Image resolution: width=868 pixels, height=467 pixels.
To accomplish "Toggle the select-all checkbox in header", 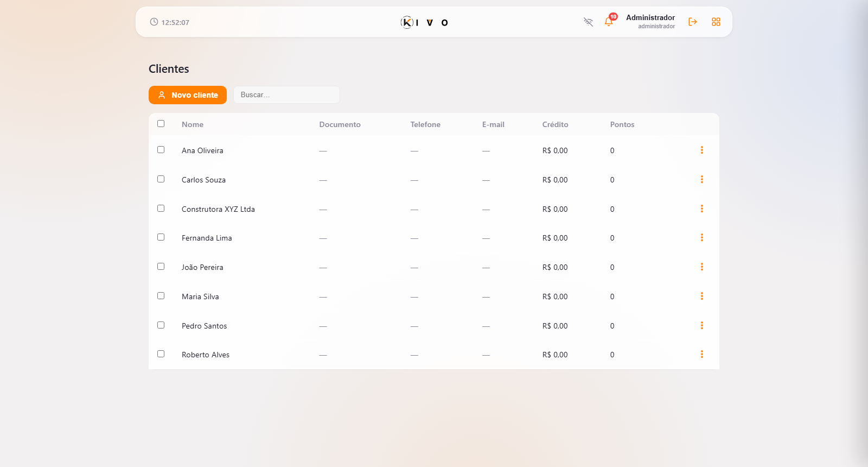I will [x=161, y=123].
